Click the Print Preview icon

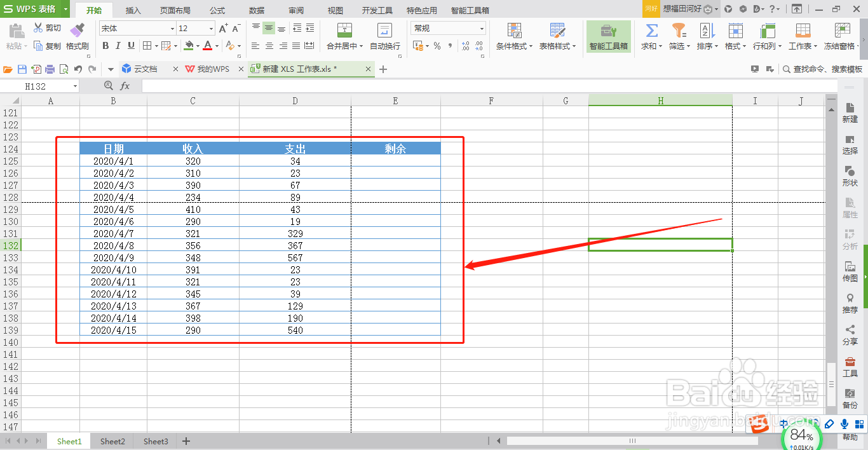click(64, 69)
